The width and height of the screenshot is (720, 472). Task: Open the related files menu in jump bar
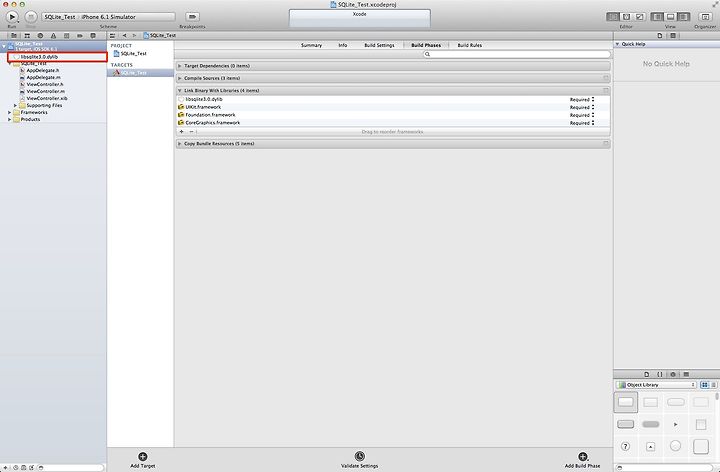point(113,35)
